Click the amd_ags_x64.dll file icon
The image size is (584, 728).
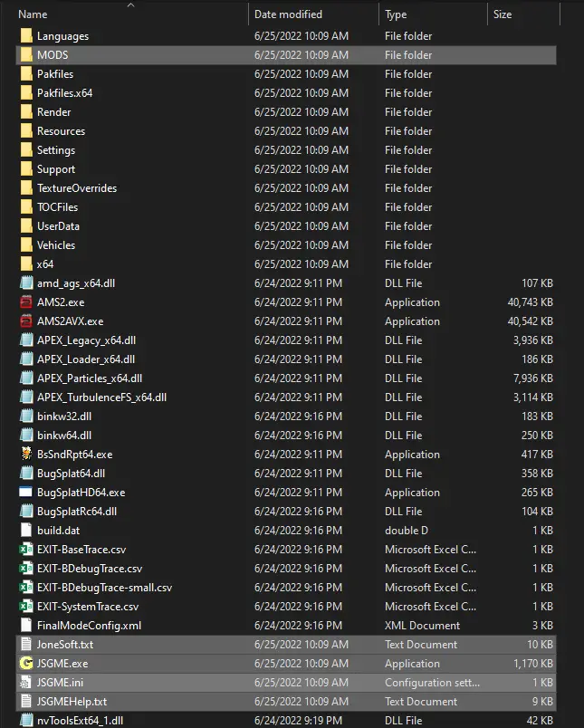(x=26, y=283)
